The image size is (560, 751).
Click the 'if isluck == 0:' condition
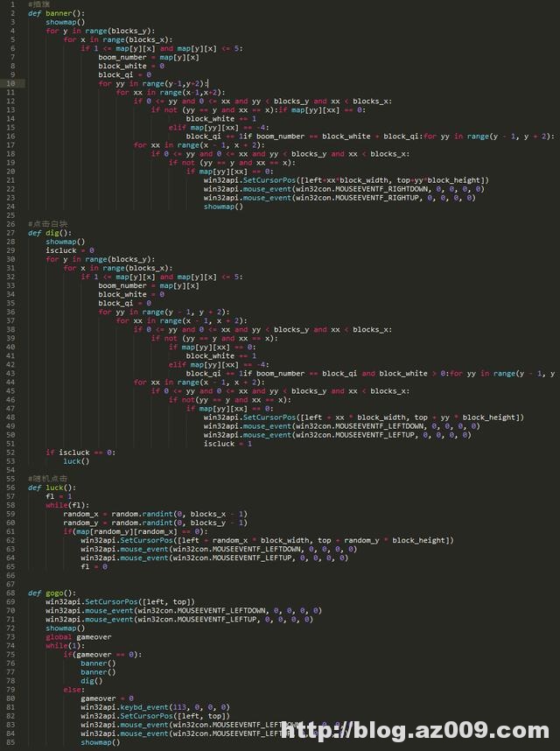coord(80,453)
